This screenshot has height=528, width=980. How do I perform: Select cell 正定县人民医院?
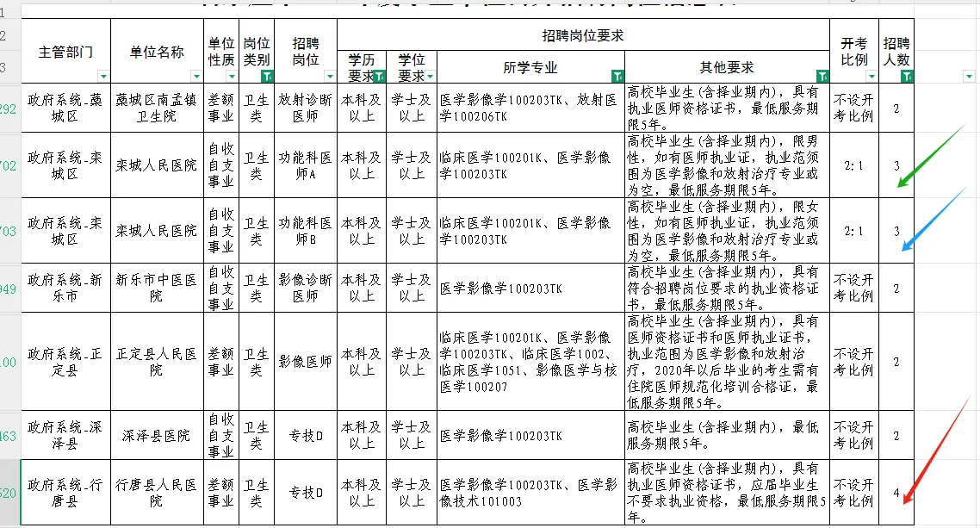tap(157, 361)
